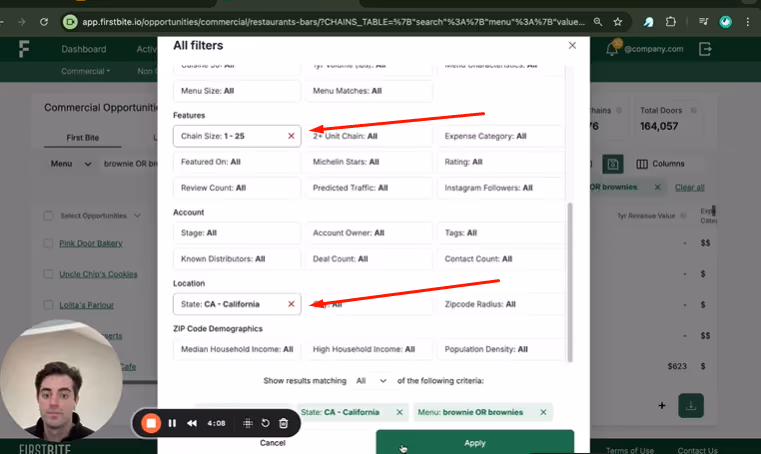761x454 pixels.
Task: Open browser media controls icon
Action: 703,22
